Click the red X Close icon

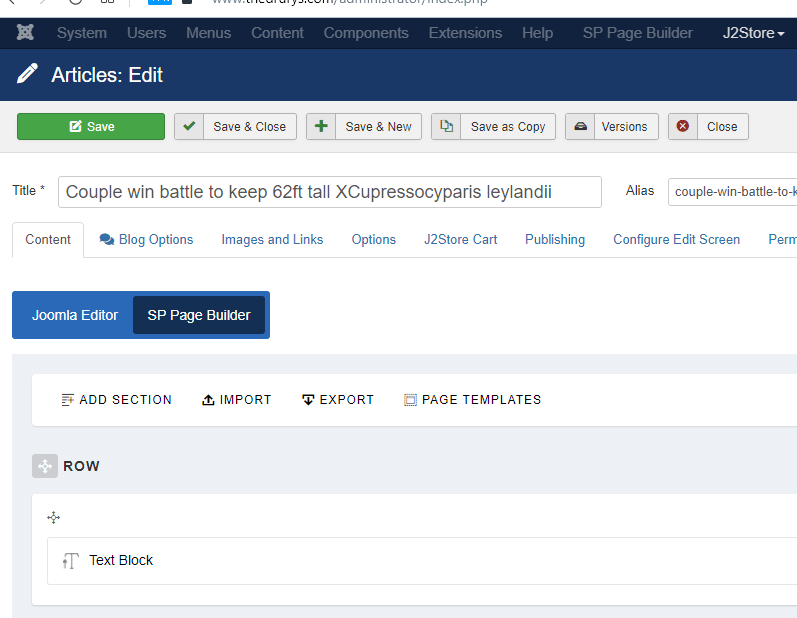pos(683,126)
